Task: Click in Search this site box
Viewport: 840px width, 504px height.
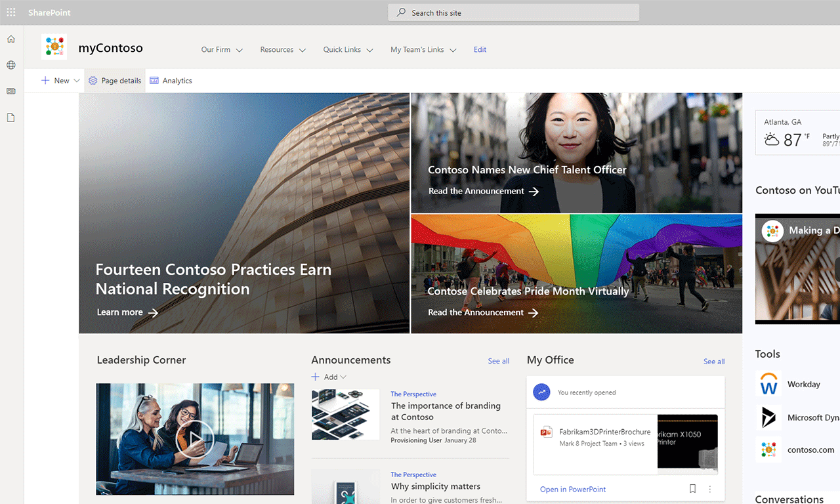Action: 514,12
